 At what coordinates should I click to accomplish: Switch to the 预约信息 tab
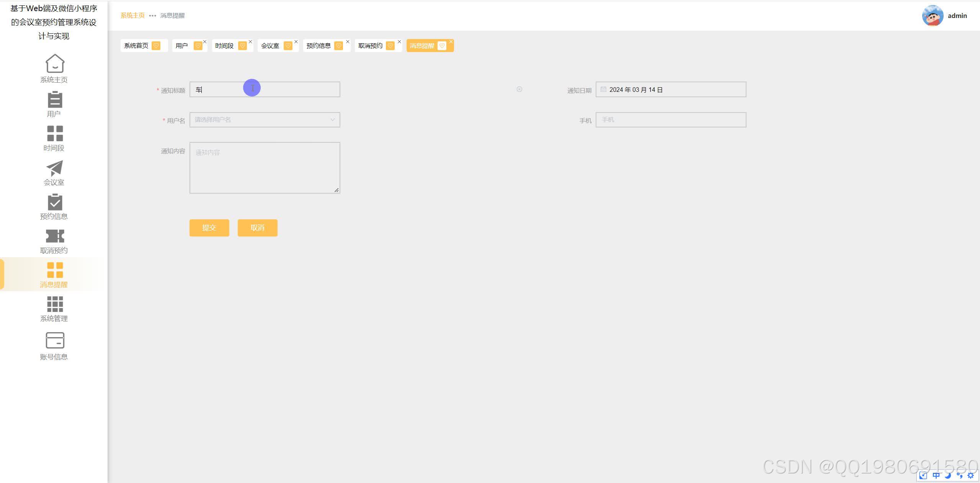pyautogui.click(x=318, y=46)
